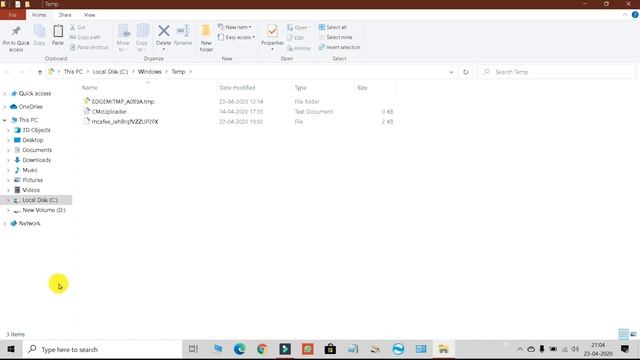Collapse the ribbon with the chevron
The width and height of the screenshot is (640, 360).
625,15
